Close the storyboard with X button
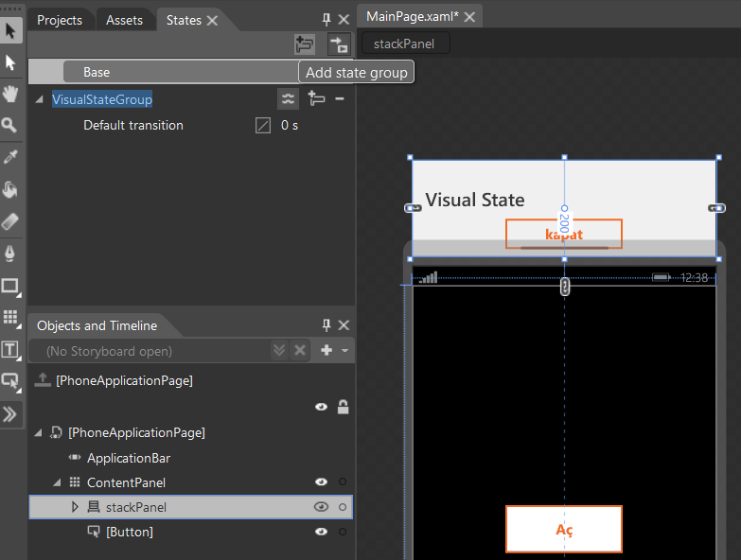741x560 pixels. (x=300, y=350)
